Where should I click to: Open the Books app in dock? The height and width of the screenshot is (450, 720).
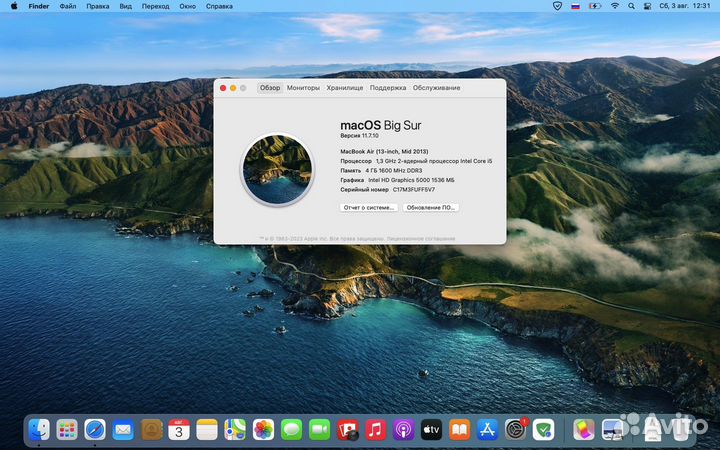click(x=460, y=430)
